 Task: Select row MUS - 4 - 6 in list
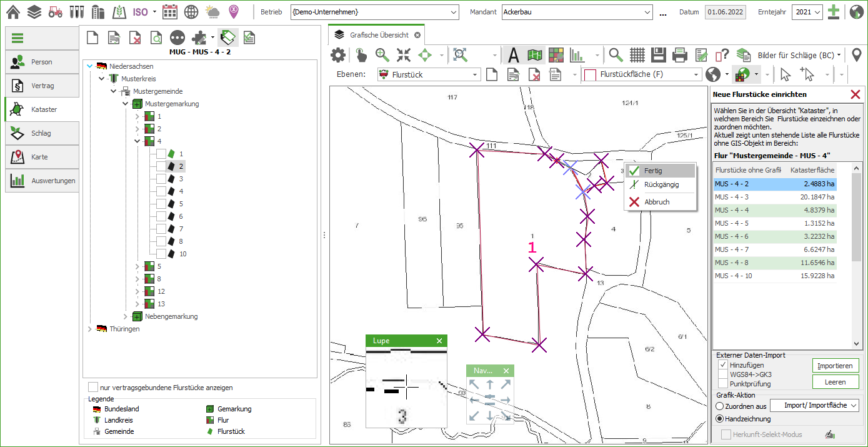tap(774, 236)
